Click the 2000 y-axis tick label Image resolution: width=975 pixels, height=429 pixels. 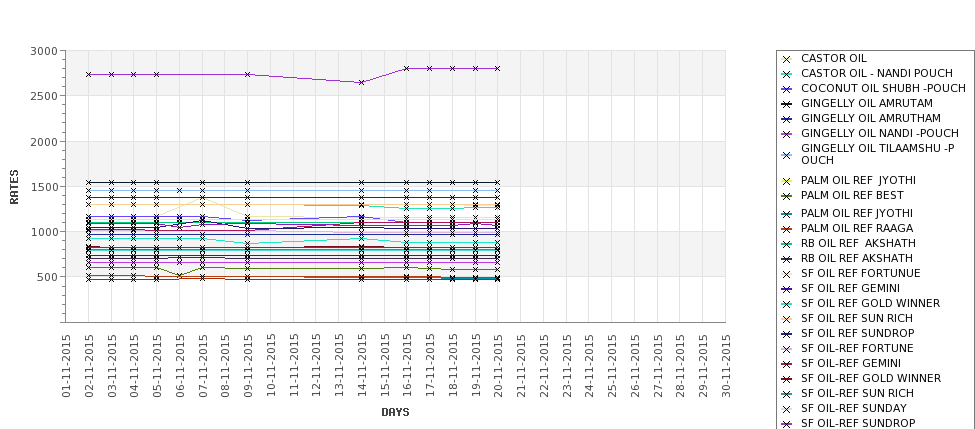coord(44,141)
